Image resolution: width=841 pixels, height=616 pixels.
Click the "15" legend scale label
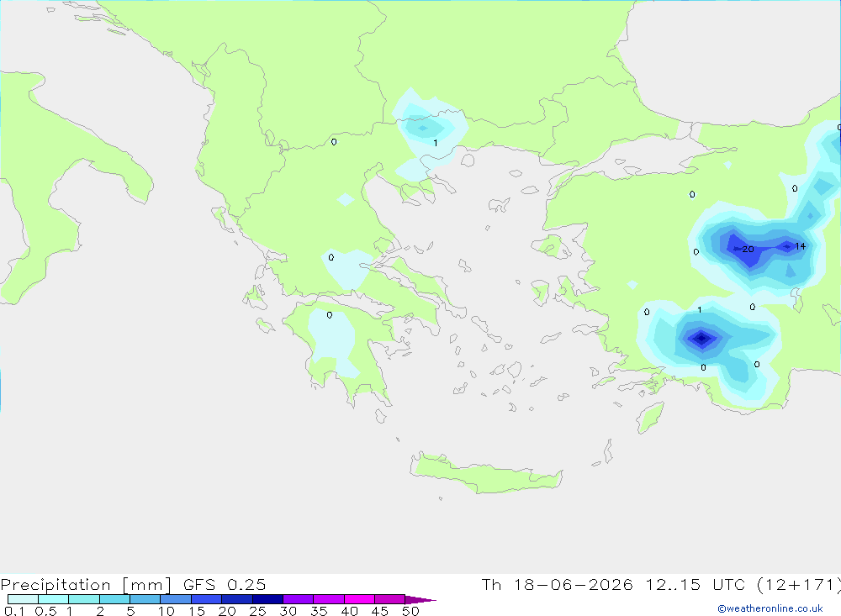pos(197,611)
